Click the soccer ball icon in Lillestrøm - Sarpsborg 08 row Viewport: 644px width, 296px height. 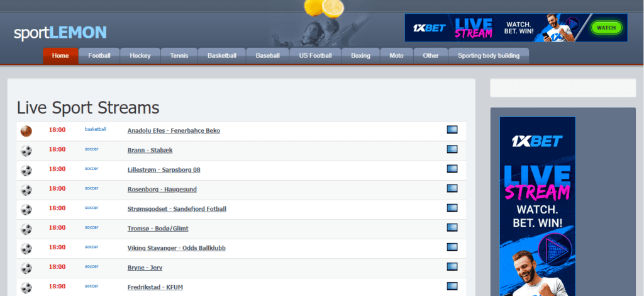[26, 170]
